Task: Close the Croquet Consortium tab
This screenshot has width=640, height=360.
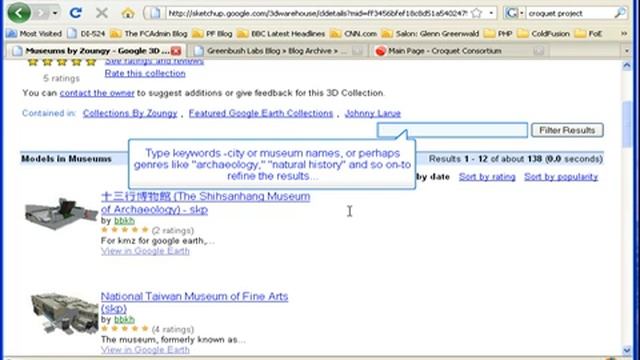Action: click(x=538, y=51)
